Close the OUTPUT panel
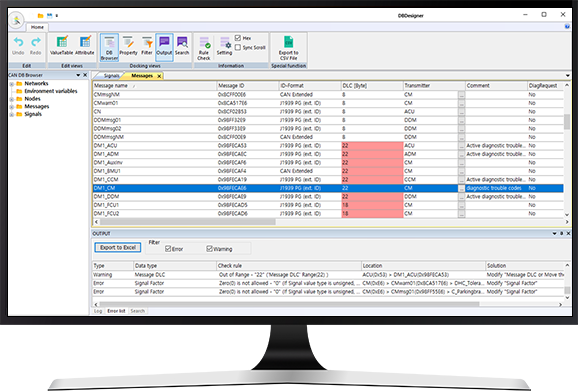This screenshot has height=391, width=578. tap(568, 233)
